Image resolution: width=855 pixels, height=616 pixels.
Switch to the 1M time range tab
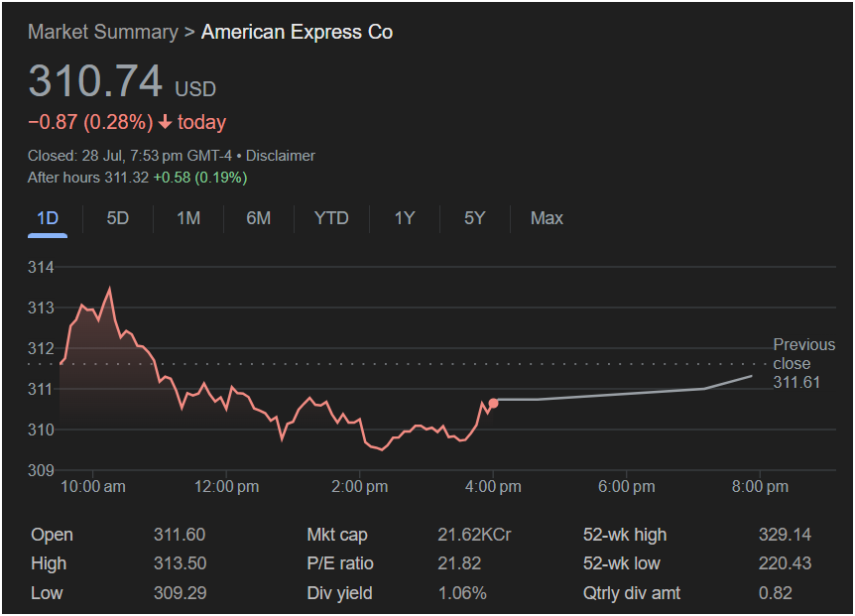pos(188,218)
